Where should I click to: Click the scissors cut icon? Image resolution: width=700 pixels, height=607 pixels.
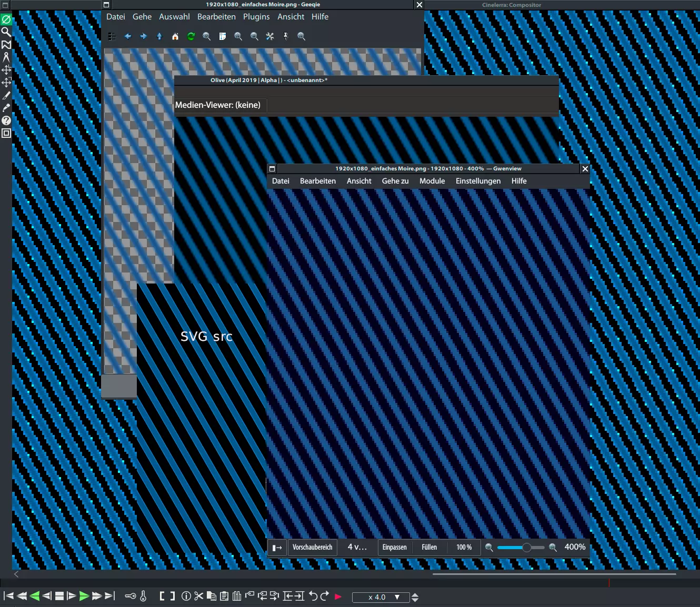[198, 596]
